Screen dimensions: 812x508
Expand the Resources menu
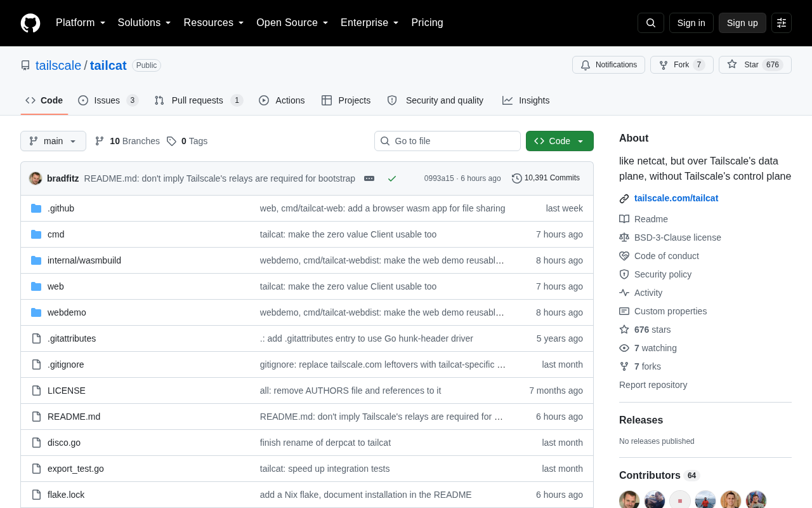[x=214, y=23]
